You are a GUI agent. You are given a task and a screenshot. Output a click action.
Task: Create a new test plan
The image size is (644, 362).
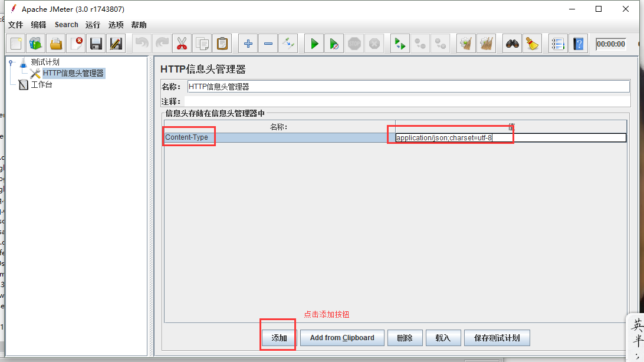[17, 43]
